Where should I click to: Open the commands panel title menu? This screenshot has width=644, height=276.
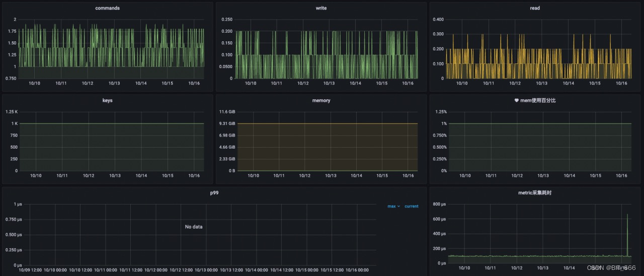[107, 8]
